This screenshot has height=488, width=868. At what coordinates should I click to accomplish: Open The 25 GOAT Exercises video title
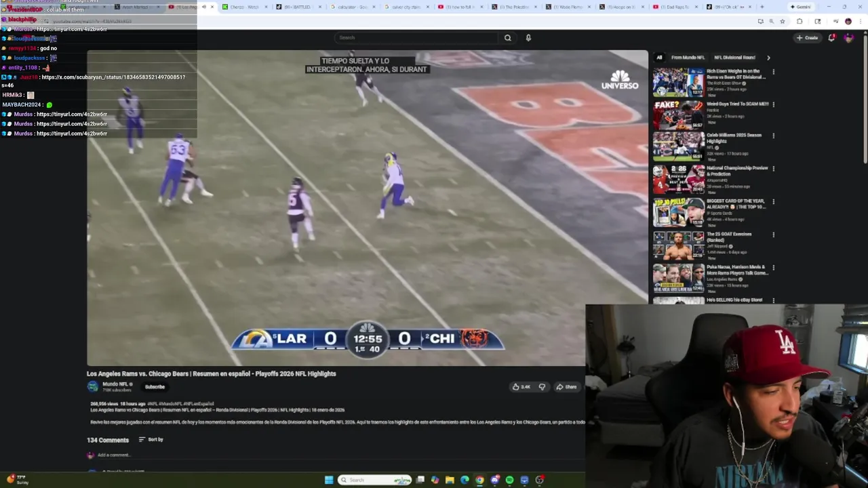click(729, 237)
